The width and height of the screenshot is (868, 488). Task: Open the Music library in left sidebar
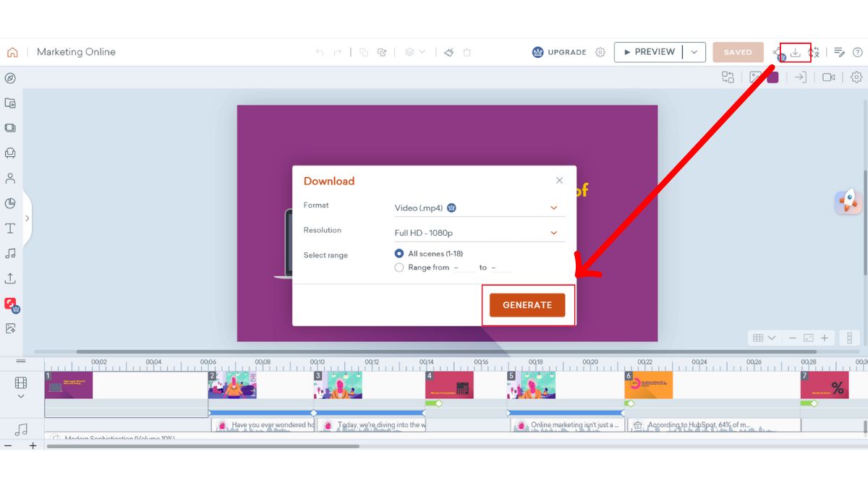tap(10, 254)
